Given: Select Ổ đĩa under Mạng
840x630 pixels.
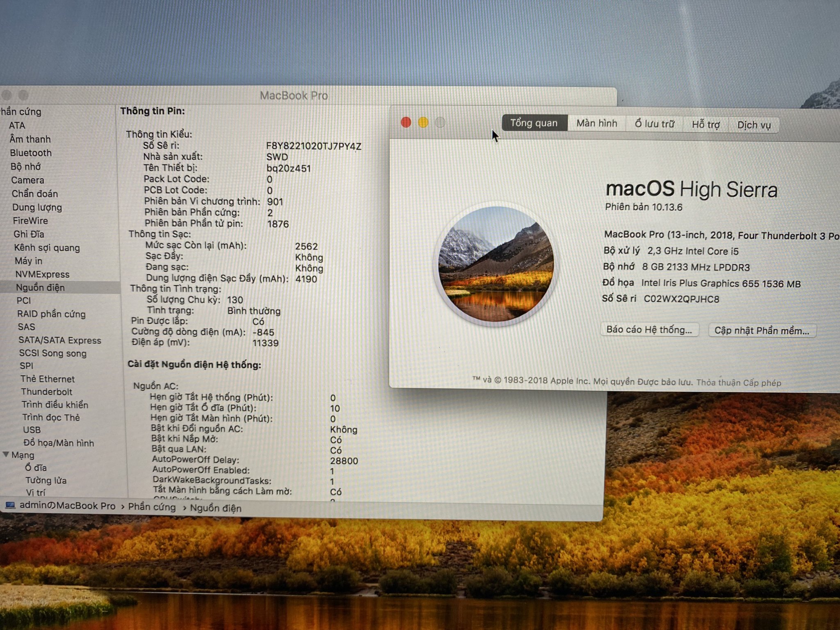Looking at the screenshot, I should click(36, 468).
